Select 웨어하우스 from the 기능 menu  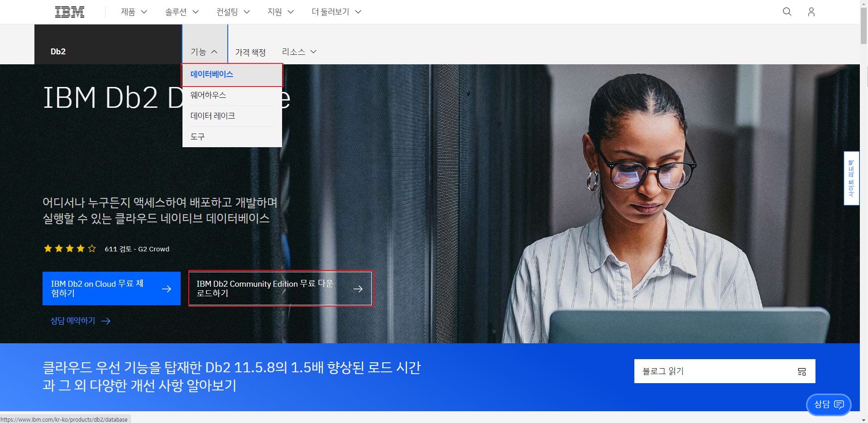(232, 96)
